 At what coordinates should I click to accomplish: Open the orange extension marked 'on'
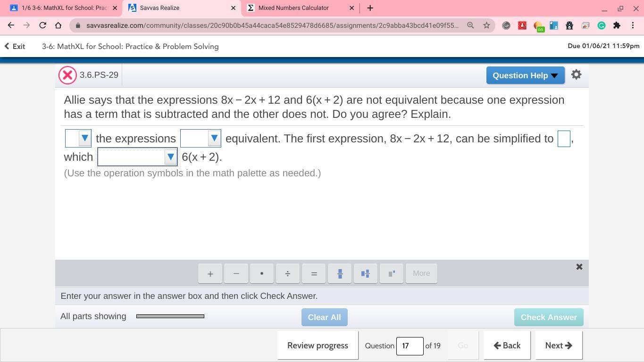coord(538,26)
